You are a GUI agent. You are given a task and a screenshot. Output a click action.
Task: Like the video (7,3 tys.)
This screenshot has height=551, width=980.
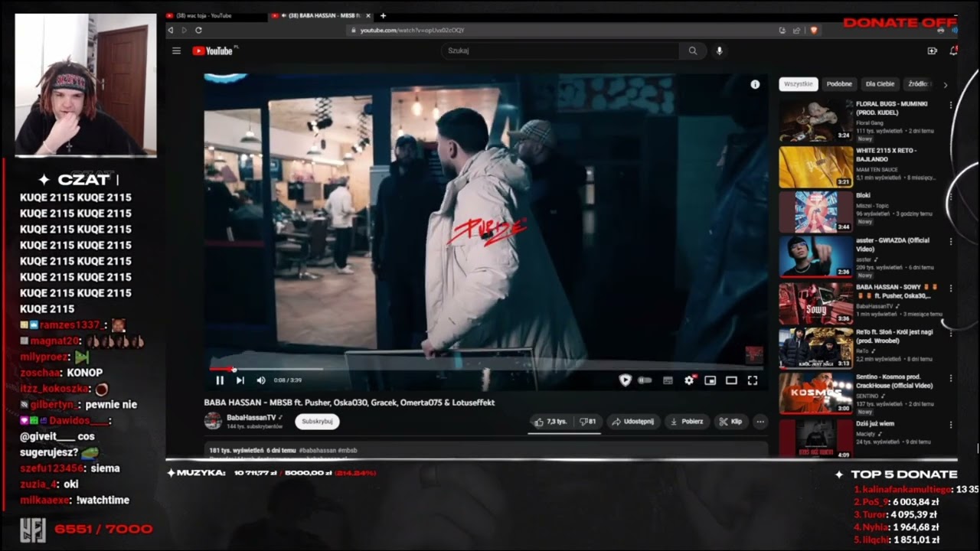[551, 422]
